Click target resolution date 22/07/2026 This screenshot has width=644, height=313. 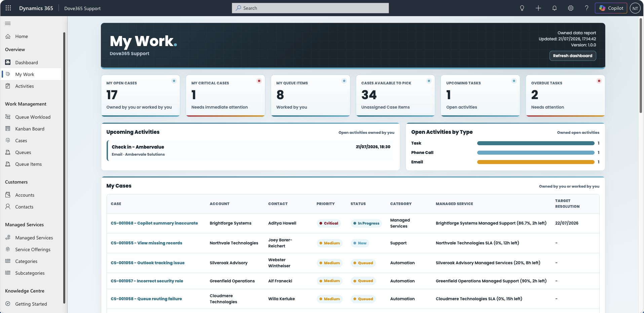coord(567,223)
